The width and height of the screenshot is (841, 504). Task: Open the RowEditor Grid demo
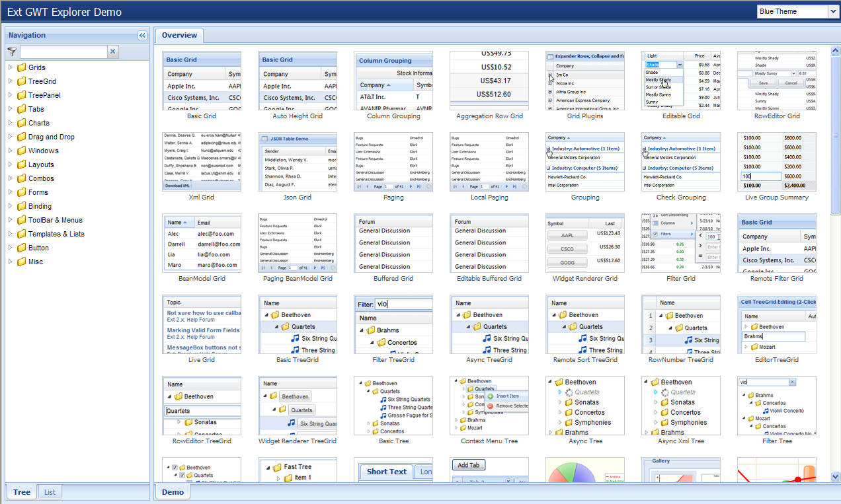[x=777, y=81]
